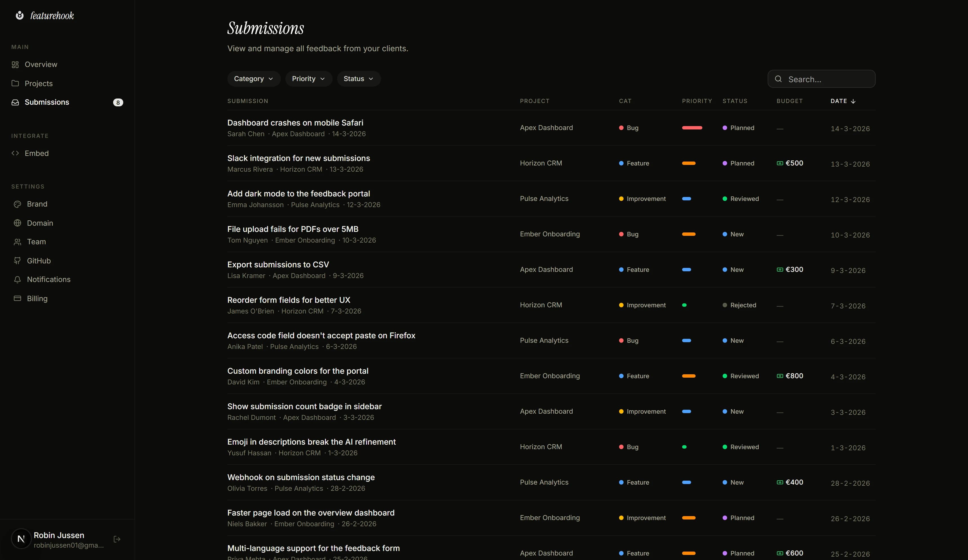Select the Projects folder icon
Image resolution: width=968 pixels, height=560 pixels.
[x=15, y=83]
